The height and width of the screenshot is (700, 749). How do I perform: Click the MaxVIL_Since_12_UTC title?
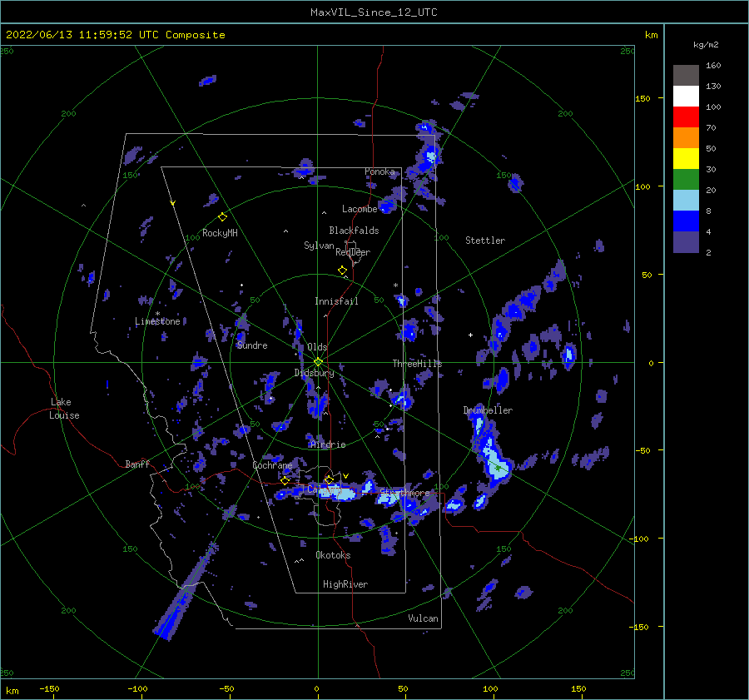coord(374,12)
